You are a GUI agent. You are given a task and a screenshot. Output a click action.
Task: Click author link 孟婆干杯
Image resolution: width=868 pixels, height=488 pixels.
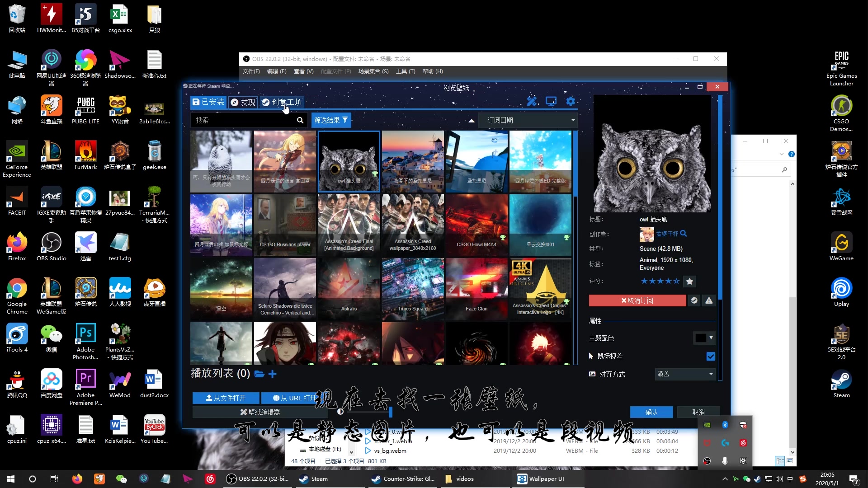click(667, 234)
